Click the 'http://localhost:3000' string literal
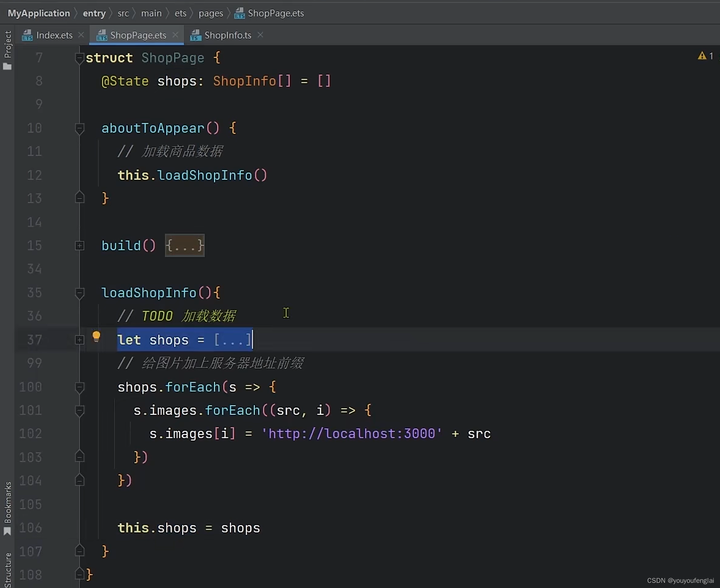Viewport: 720px width, 588px height. pos(352,434)
